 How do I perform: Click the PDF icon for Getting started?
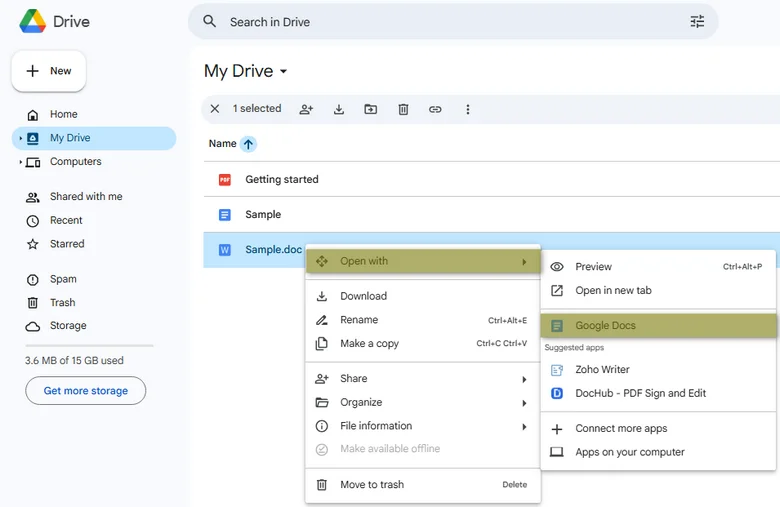point(225,180)
